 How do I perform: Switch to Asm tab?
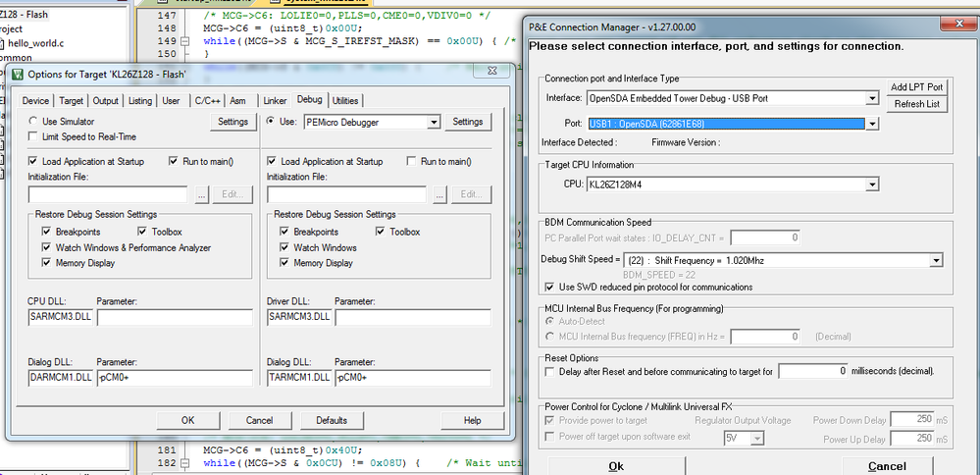237,101
